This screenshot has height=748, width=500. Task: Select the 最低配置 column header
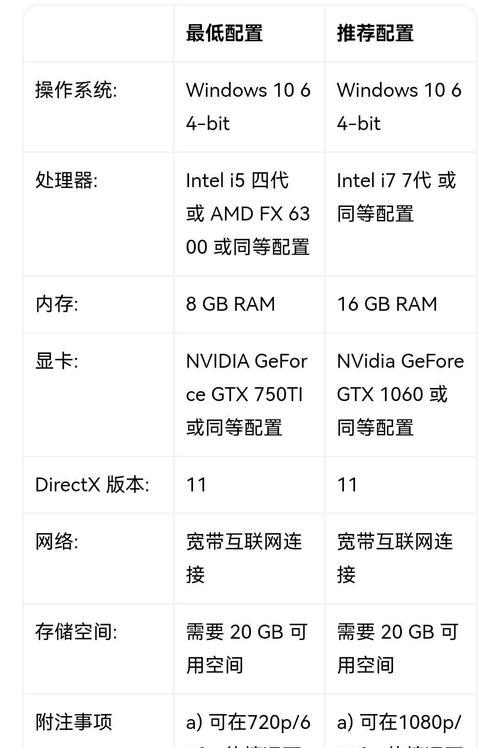224,33
